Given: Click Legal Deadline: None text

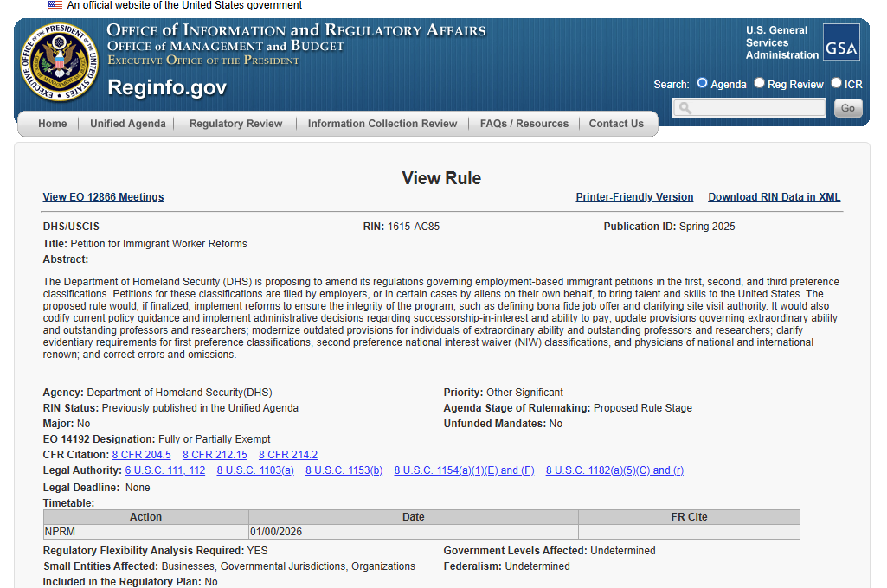Looking at the screenshot, I should 97,488.
